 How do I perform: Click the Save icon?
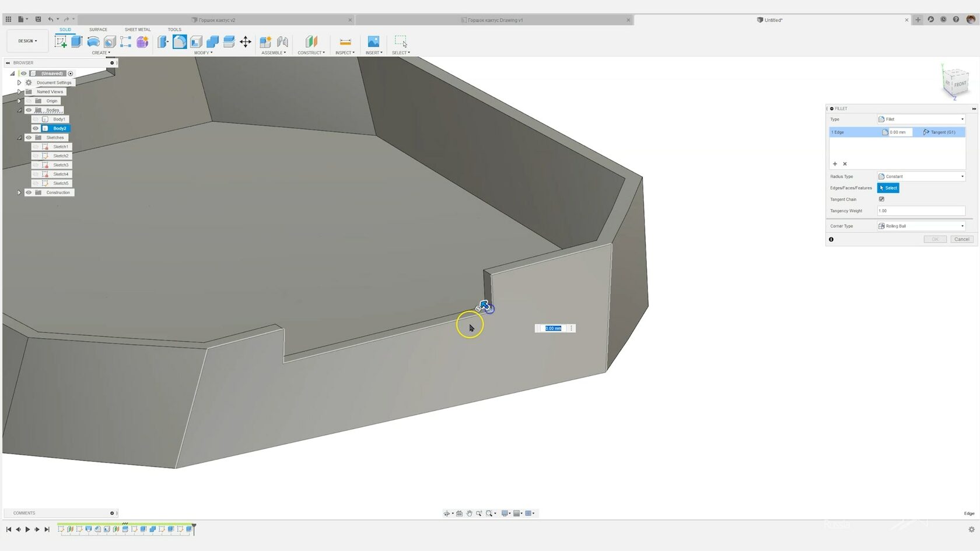click(x=38, y=19)
